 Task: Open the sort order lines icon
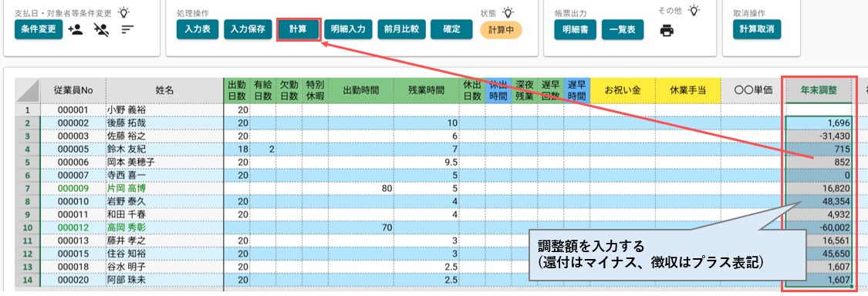tap(128, 29)
